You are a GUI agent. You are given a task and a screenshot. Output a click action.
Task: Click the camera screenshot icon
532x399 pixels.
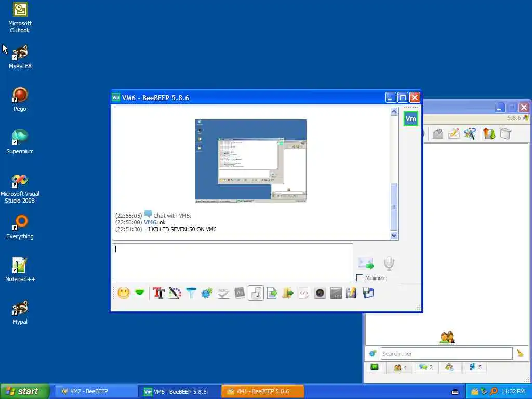(320, 293)
